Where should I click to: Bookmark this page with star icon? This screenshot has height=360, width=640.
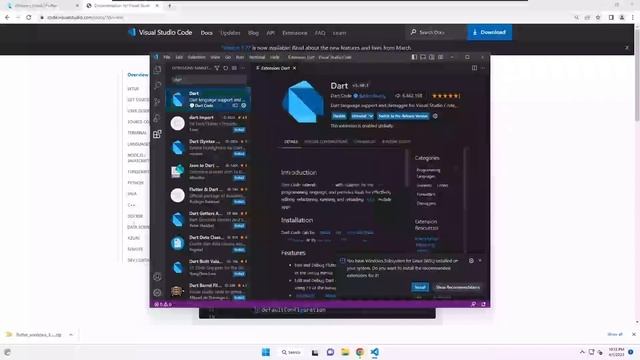click(598, 18)
